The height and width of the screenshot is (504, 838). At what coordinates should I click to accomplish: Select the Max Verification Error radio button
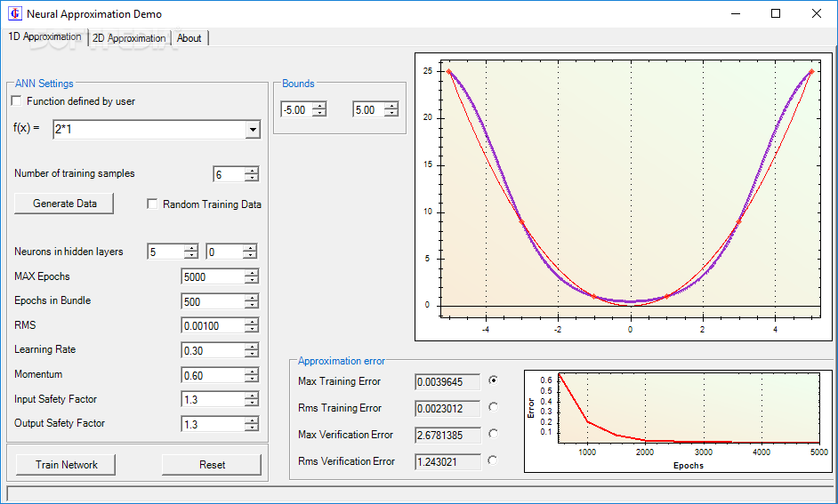tap(494, 434)
